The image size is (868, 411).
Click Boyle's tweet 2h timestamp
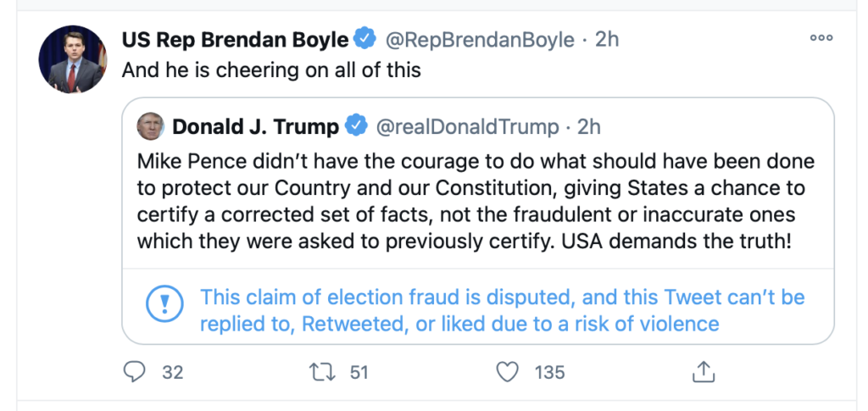[607, 40]
